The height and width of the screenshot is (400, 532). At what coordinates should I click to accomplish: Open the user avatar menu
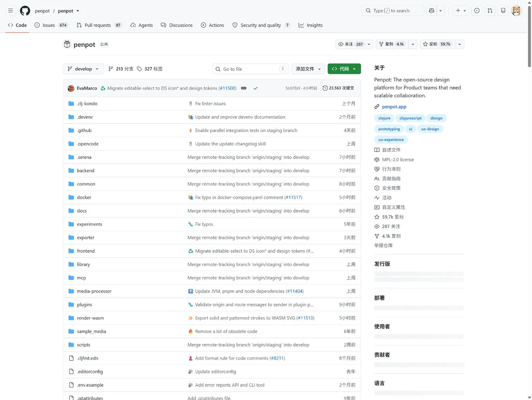[x=516, y=11]
